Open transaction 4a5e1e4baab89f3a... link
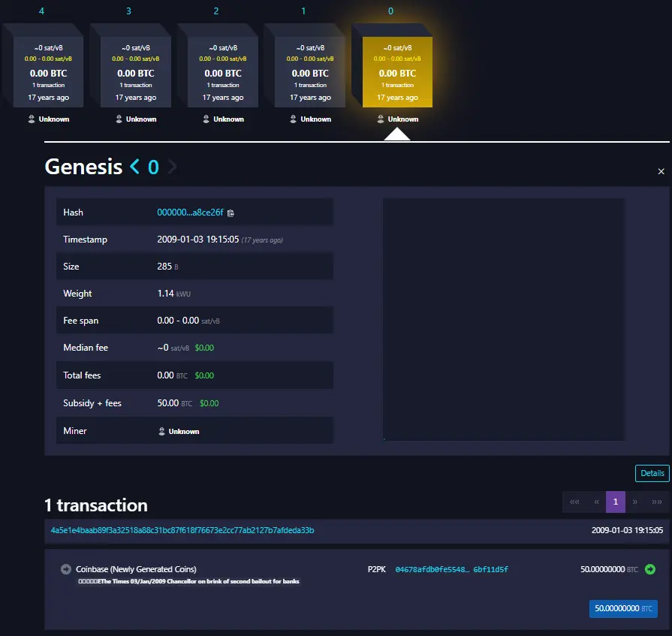This screenshot has width=672, height=636. (x=182, y=531)
